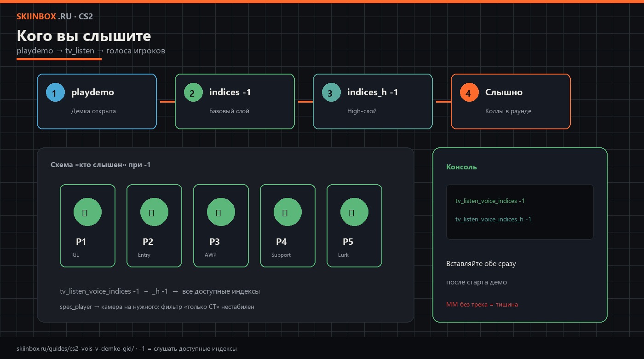This screenshot has width=644, height=359.
Task: Click the green number 2 badge
Action: pos(193,93)
